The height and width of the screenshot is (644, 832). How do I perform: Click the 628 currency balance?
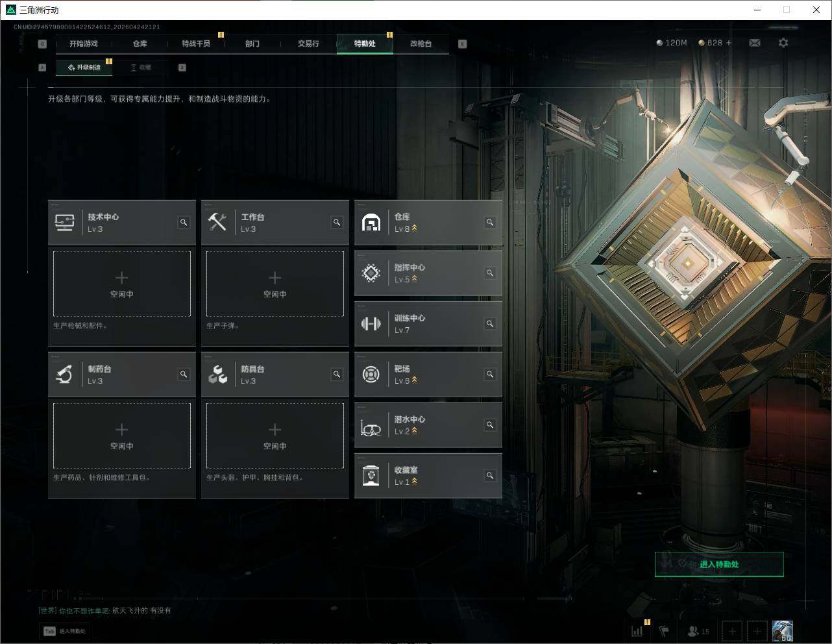[x=711, y=43]
